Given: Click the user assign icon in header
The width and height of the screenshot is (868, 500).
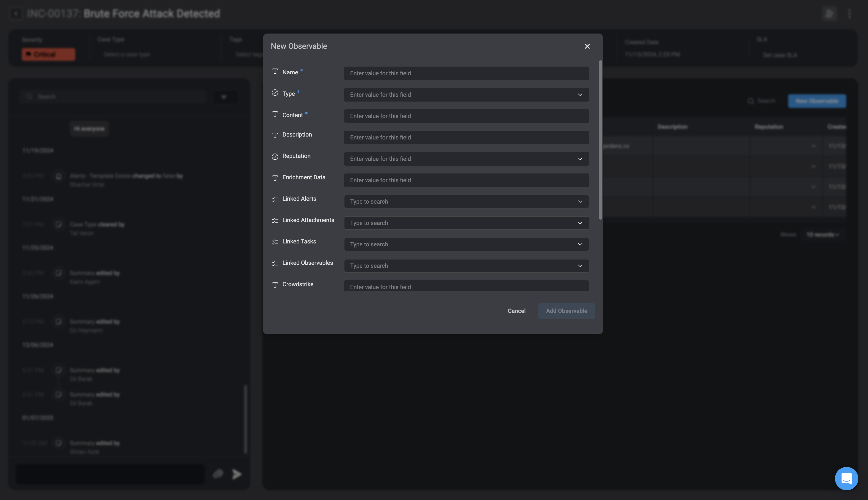Looking at the screenshot, I should point(829,14).
